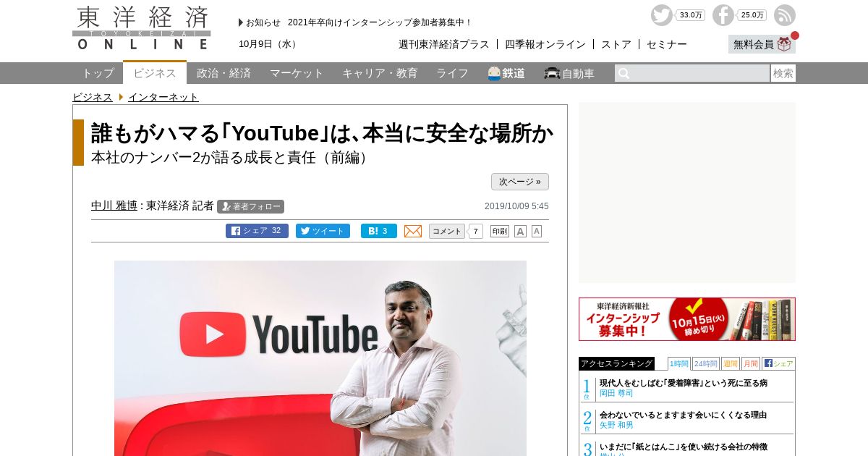868x456 pixels.
Task: Click the 印刷 print button
Action: click(x=500, y=232)
